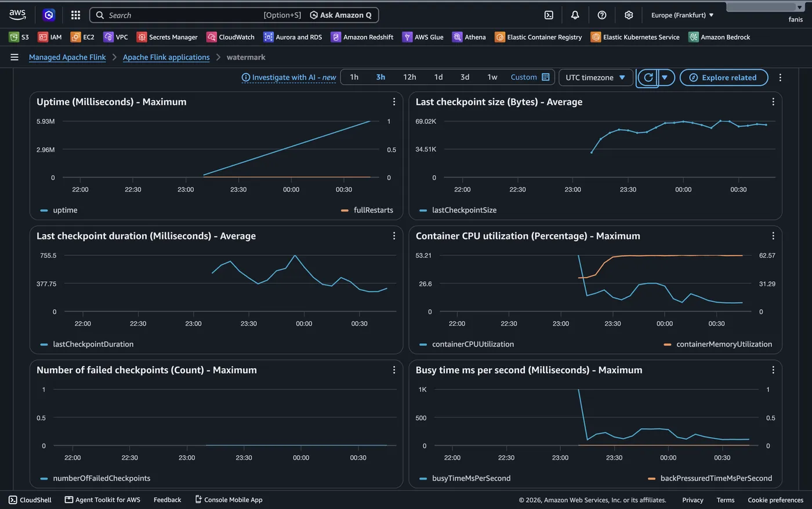Toggle the lastCheckpointSize legend series
This screenshot has width=812, height=509.
(458, 210)
